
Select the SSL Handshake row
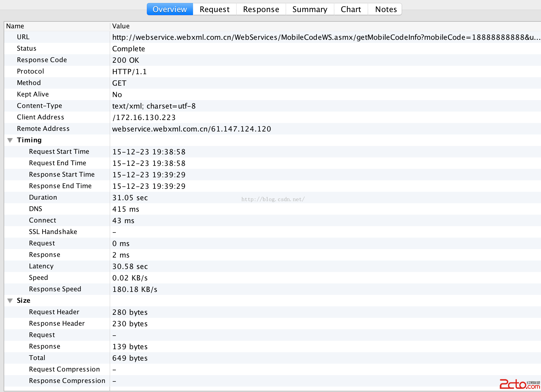53,232
